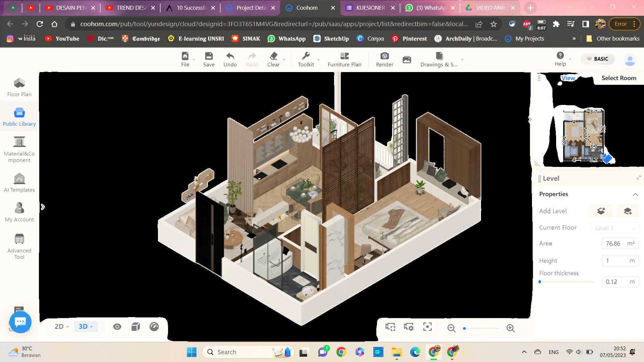Click the Undo arrow icon

point(230,56)
